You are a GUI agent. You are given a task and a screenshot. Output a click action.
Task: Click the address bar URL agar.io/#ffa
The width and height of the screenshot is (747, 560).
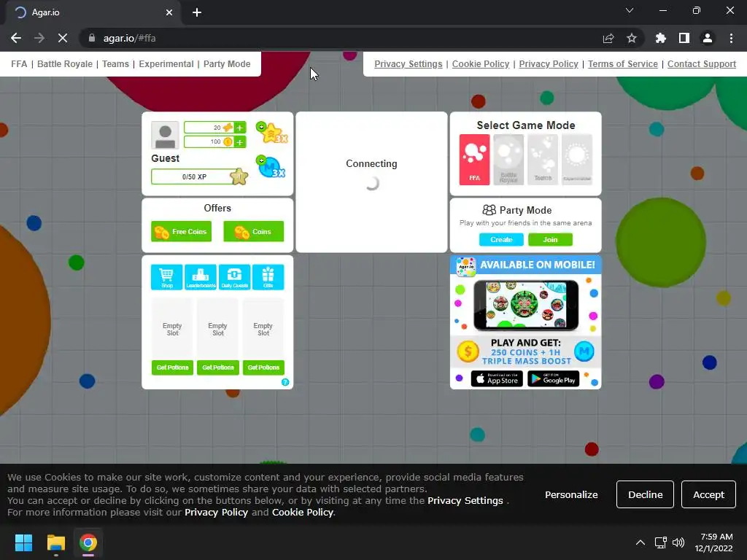click(x=130, y=38)
